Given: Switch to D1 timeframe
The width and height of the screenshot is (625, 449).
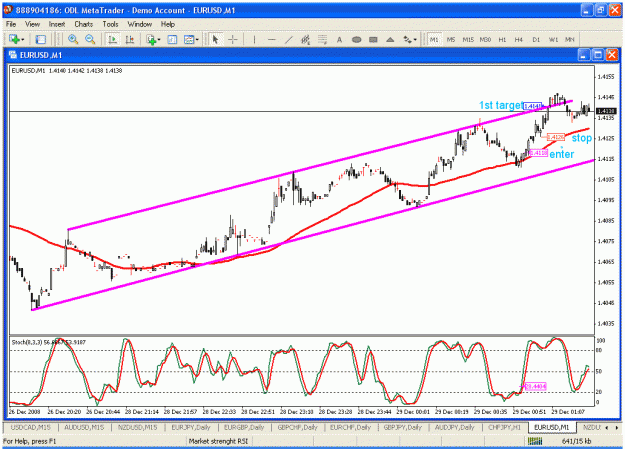Looking at the screenshot, I should point(536,39).
